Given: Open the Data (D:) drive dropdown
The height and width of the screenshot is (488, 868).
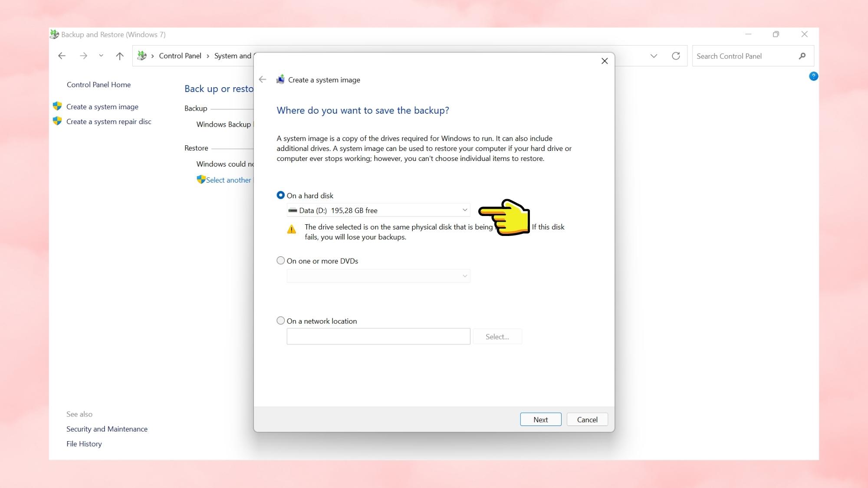Looking at the screenshot, I should [378, 210].
